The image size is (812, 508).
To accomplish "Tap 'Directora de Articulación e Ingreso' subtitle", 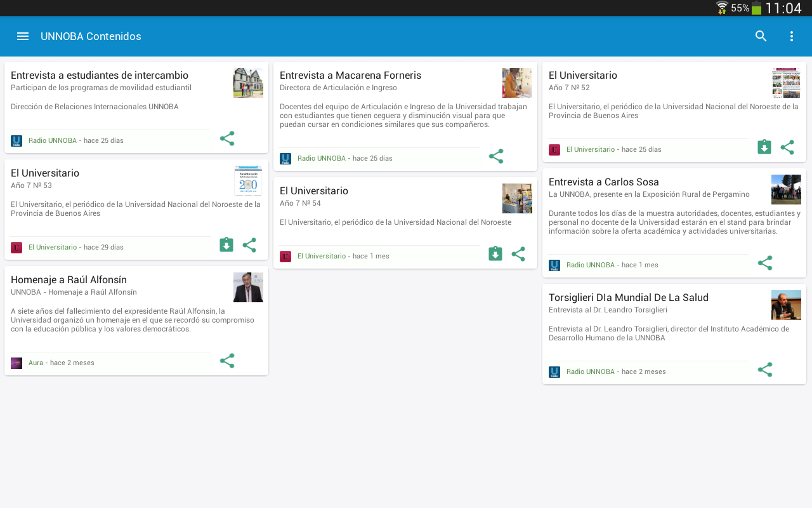I will pyautogui.click(x=339, y=88).
